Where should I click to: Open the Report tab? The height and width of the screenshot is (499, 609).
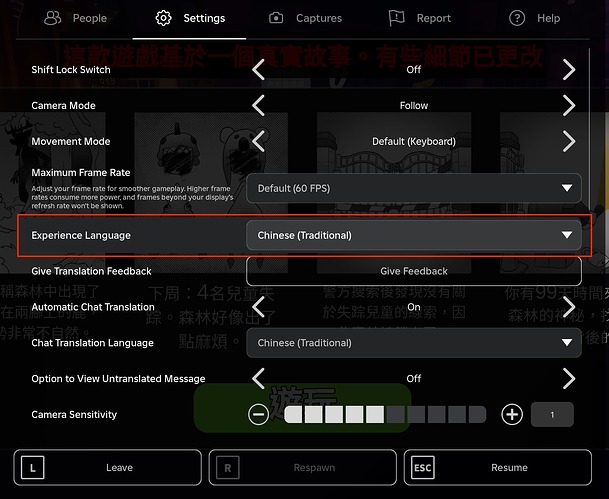tap(419, 18)
